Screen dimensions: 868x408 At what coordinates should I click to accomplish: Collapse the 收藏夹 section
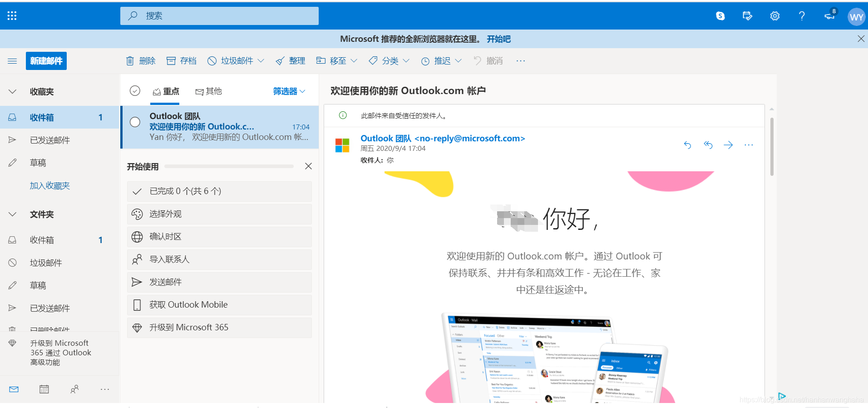coord(12,92)
